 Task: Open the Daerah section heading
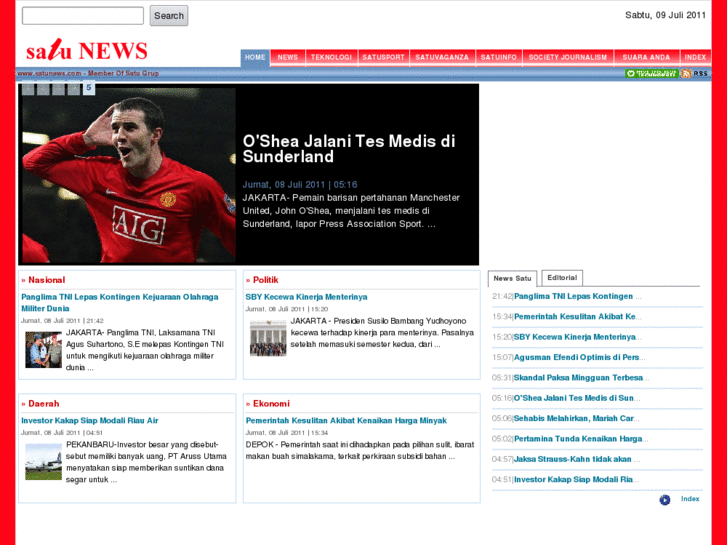pyautogui.click(x=44, y=404)
